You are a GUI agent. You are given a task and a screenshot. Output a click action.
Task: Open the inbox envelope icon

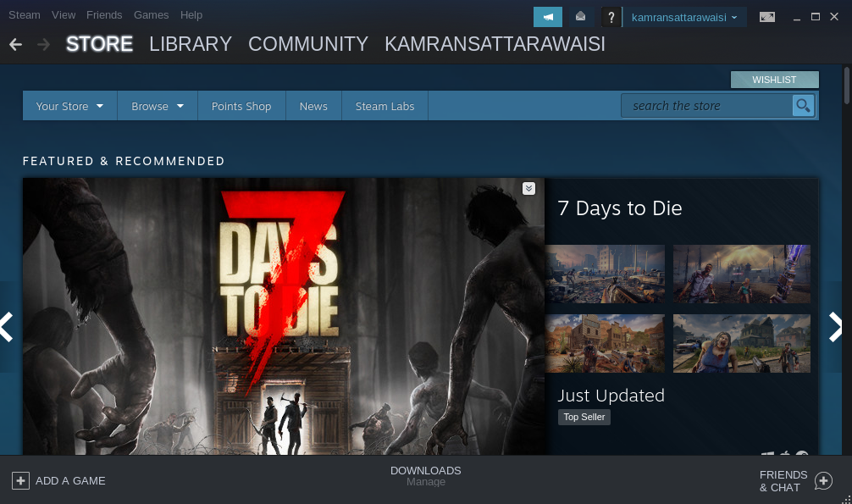tap(580, 17)
